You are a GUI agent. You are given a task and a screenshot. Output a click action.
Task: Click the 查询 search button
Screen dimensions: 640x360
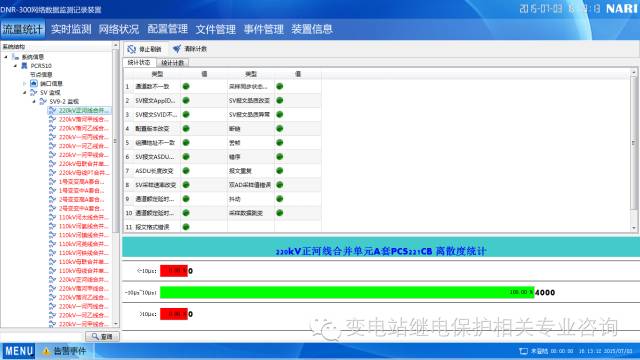coord(102,336)
